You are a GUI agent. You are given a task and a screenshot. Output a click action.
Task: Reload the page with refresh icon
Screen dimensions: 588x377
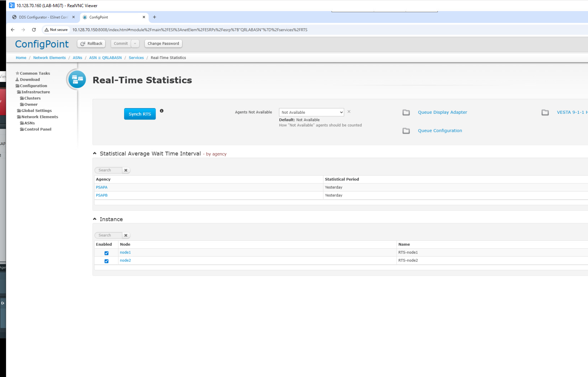tap(34, 30)
